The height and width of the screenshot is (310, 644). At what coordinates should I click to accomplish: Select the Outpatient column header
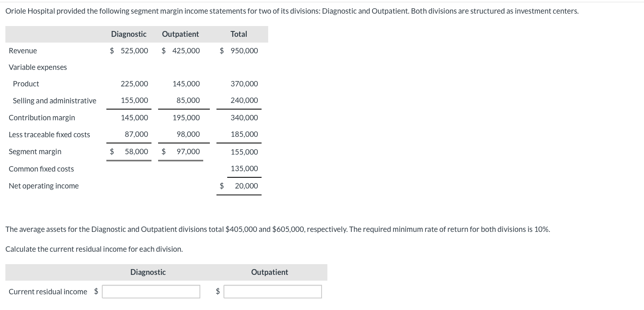pyautogui.click(x=180, y=34)
